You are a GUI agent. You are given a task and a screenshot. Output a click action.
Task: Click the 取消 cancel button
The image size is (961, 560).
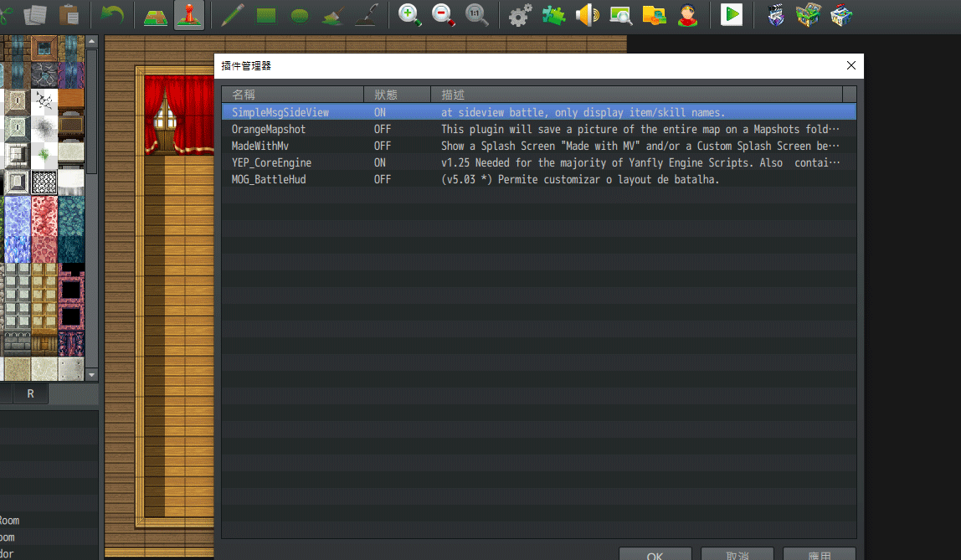pos(737,554)
